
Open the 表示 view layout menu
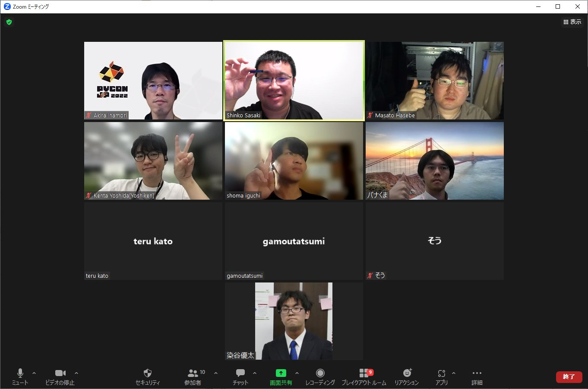572,22
